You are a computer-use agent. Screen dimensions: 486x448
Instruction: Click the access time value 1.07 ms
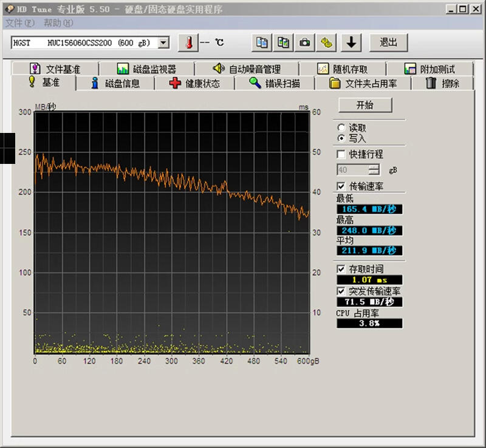369,280
